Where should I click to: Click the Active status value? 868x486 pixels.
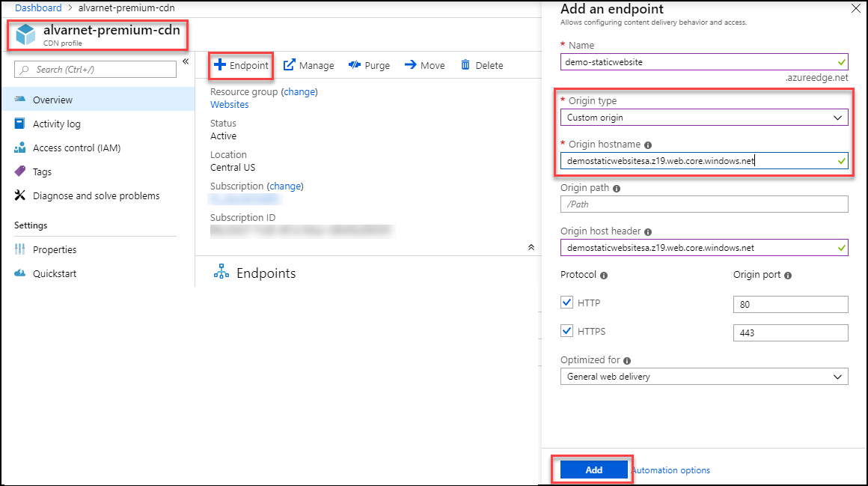(x=223, y=136)
